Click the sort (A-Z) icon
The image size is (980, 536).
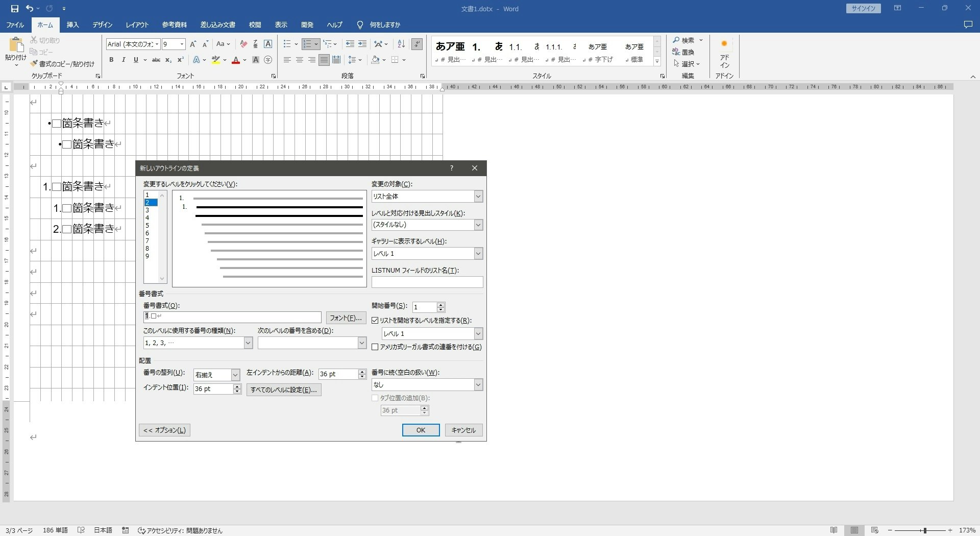pyautogui.click(x=401, y=44)
